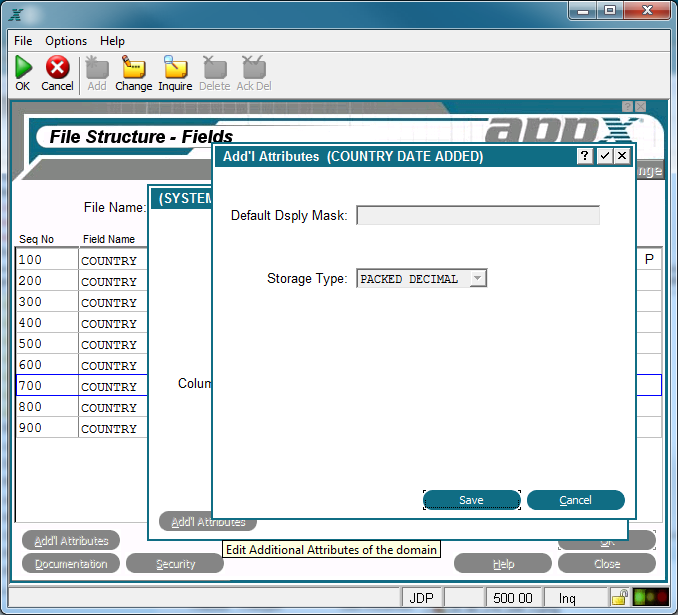Open the Options menu

point(66,41)
